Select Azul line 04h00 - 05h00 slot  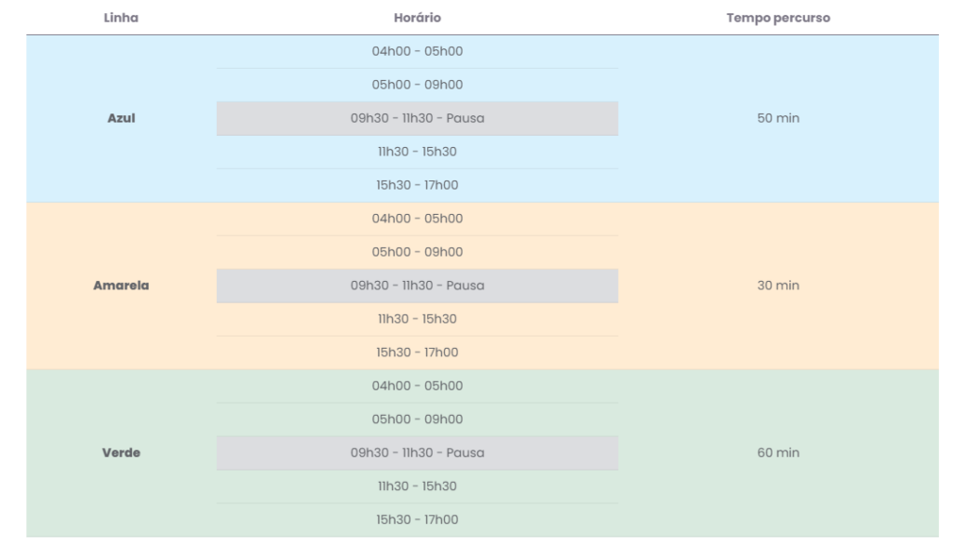coord(417,51)
